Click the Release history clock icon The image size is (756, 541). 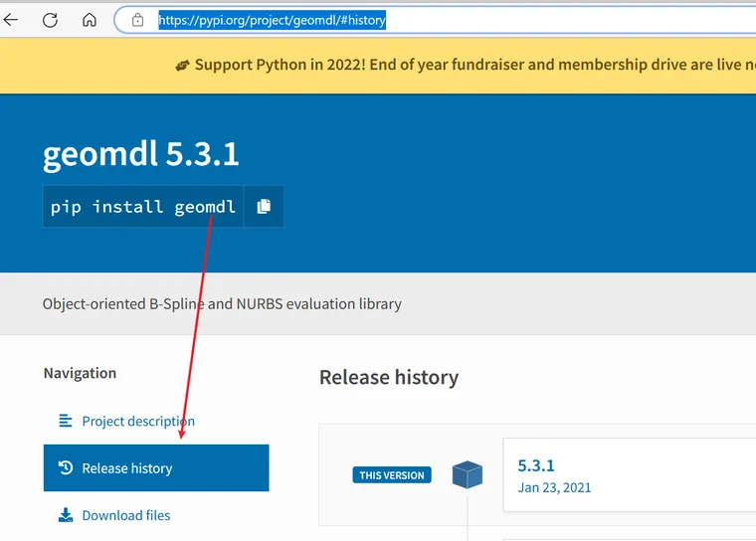[66, 467]
